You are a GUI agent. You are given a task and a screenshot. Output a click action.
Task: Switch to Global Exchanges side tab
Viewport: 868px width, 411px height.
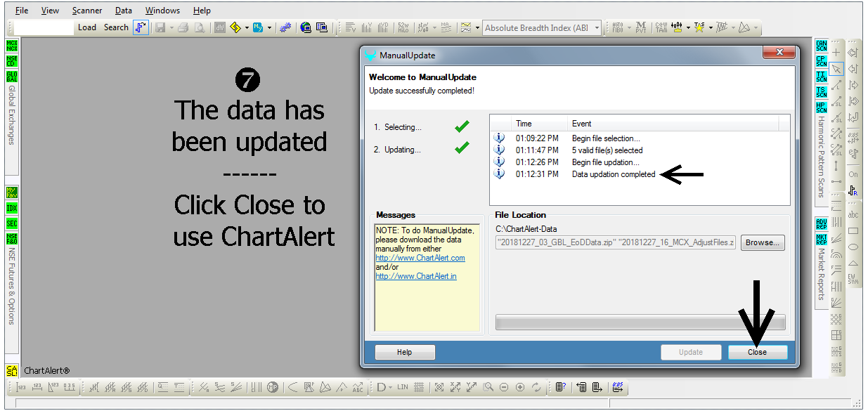11,115
